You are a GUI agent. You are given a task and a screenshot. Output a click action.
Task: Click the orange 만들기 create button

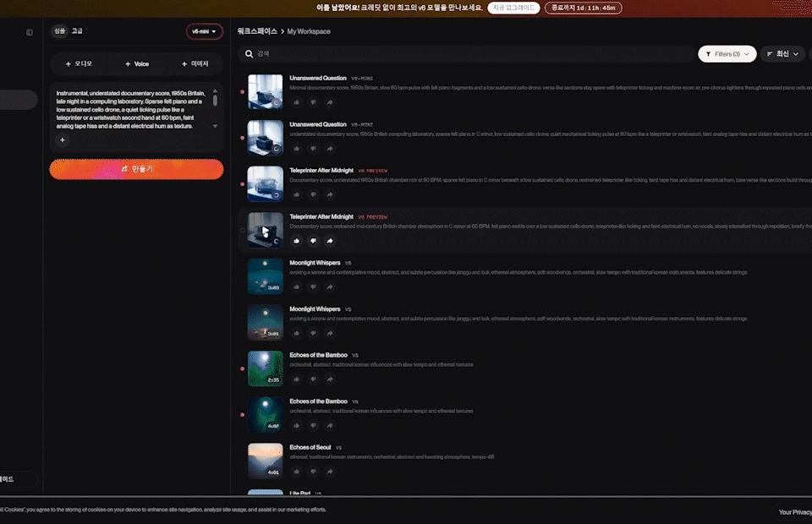(137, 169)
